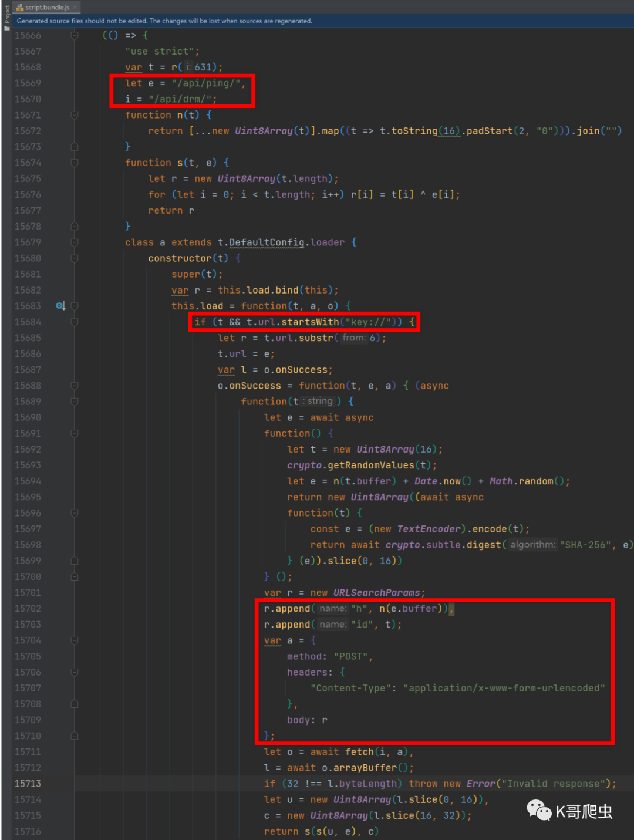Collapse the headers object at line 15706
Screen dimensions: 634x840
[x=75, y=672]
